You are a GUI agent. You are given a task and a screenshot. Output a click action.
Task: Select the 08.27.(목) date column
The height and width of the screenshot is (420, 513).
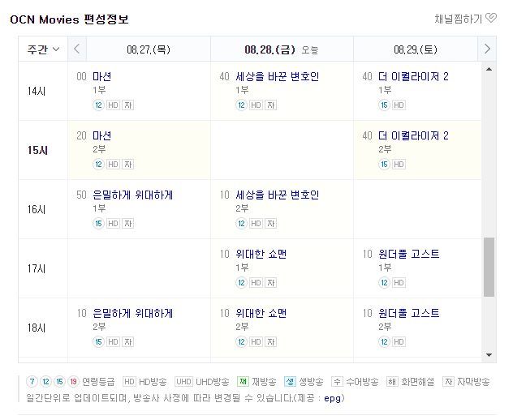(x=149, y=49)
